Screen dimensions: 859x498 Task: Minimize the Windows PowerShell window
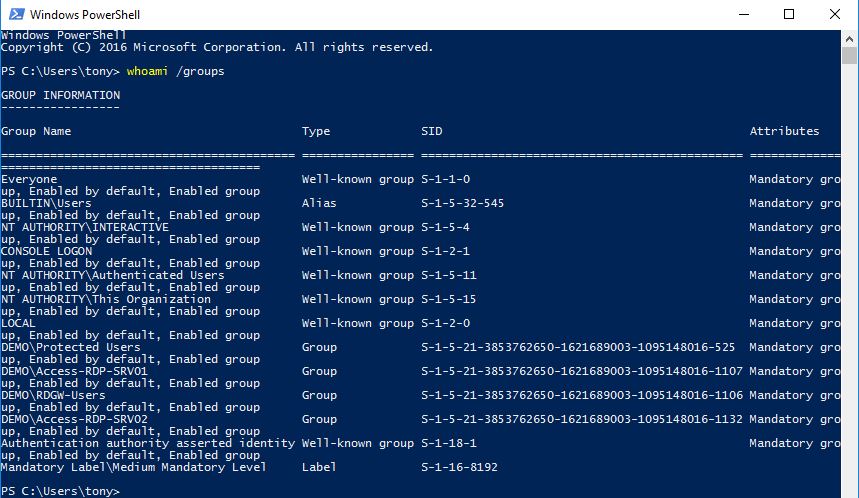(743, 14)
